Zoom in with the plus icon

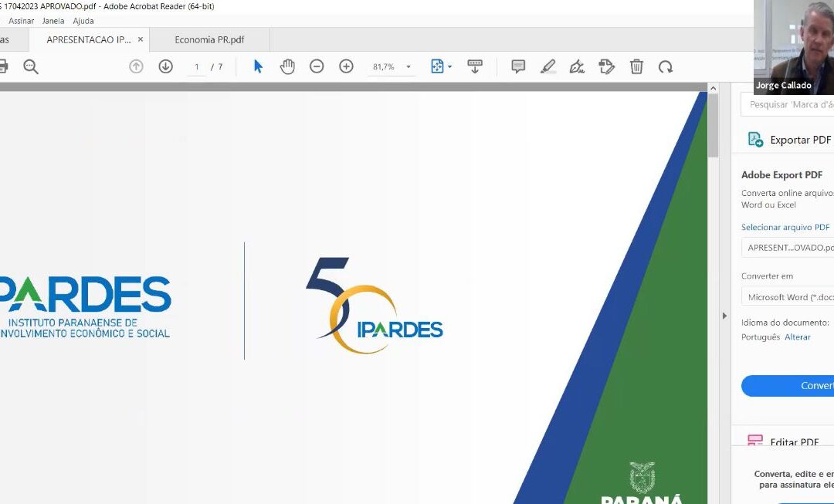(346, 66)
